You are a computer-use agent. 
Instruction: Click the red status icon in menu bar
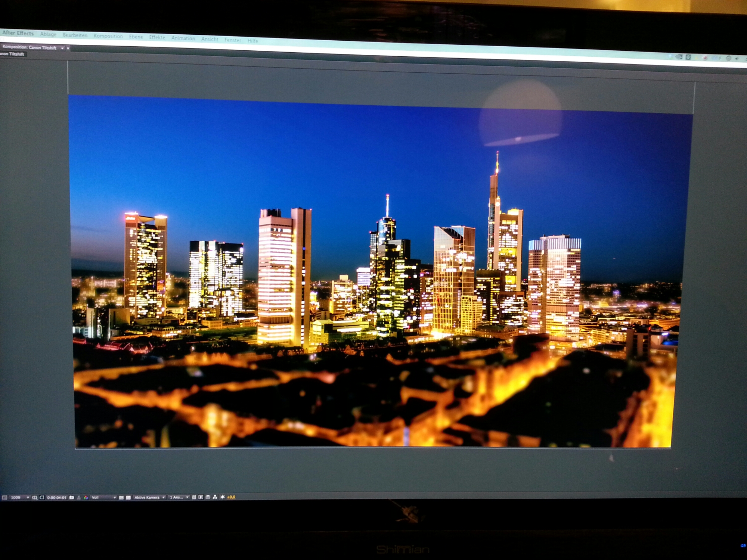click(705, 58)
